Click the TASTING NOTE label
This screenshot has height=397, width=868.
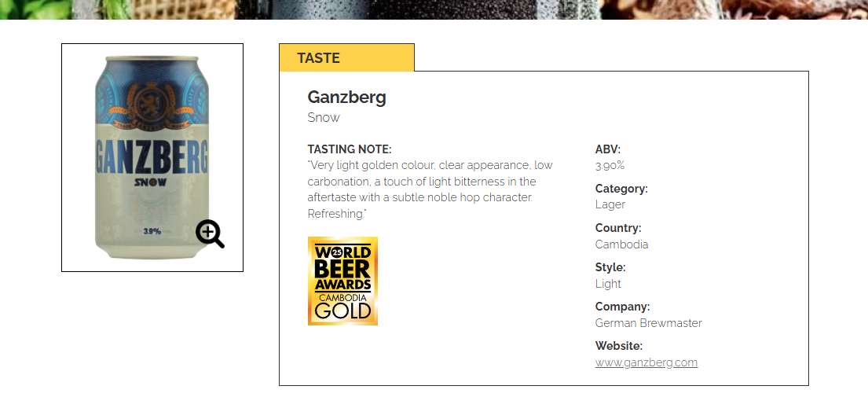pyautogui.click(x=350, y=149)
